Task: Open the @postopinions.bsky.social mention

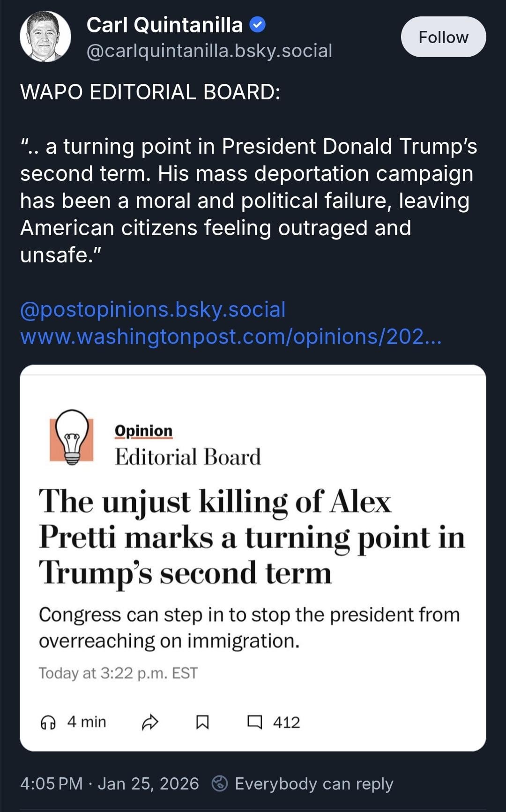Action: (x=153, y=310)
